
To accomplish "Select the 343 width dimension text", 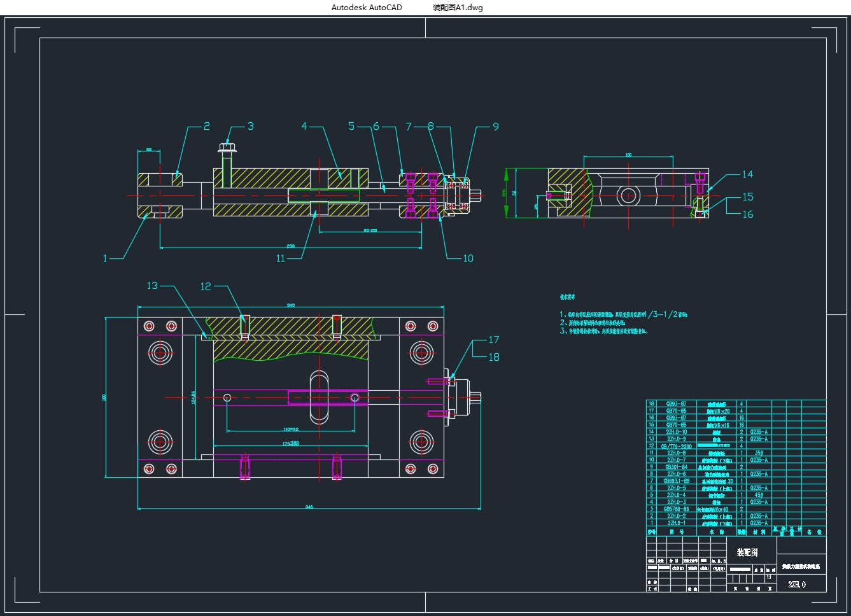I will coord(291,305).
